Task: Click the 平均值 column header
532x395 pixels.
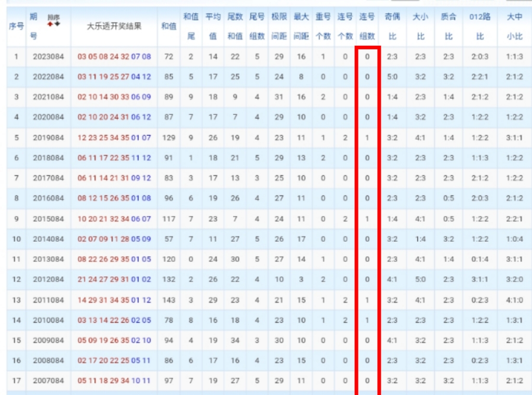Action: click(212, 26)
